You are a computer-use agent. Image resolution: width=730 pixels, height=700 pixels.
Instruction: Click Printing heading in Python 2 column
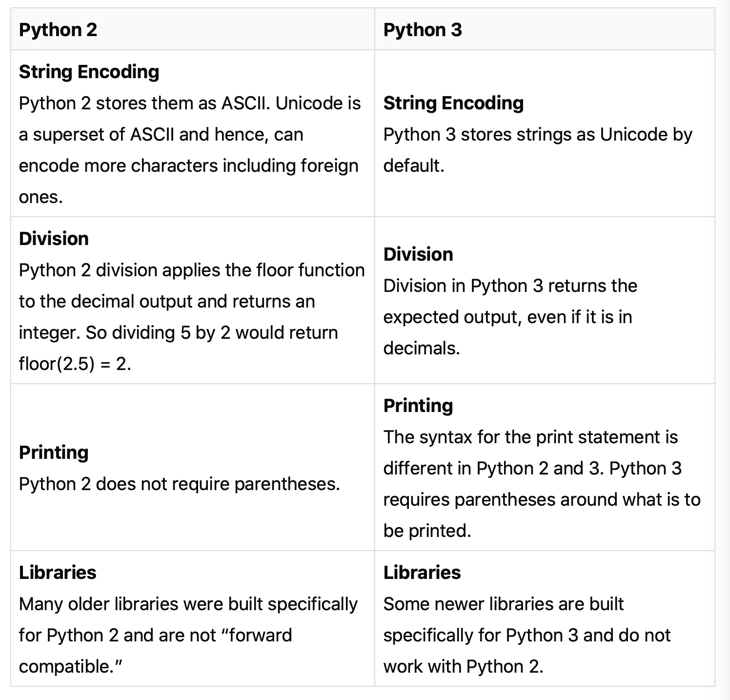point(54,453)
